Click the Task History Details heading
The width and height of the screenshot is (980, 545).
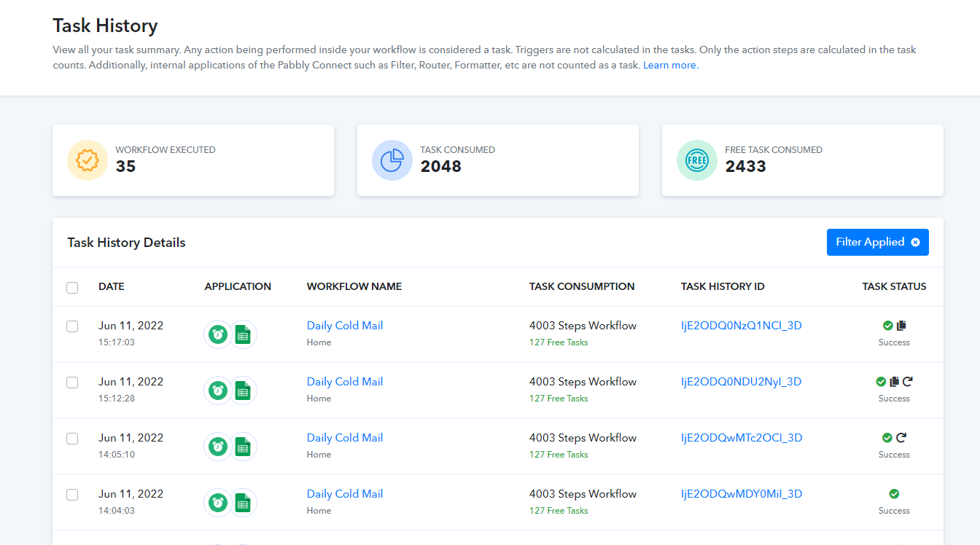[x=126, y=243]
